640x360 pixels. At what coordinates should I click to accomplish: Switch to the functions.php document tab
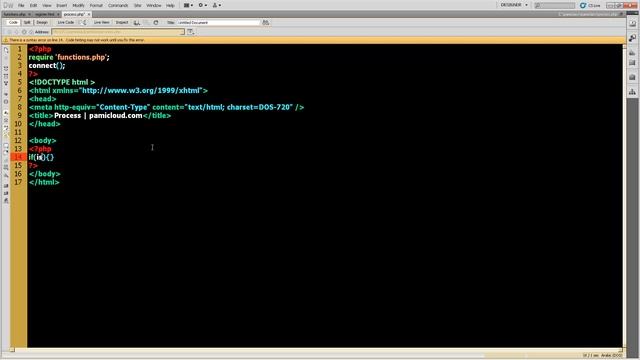click(15, 14)
